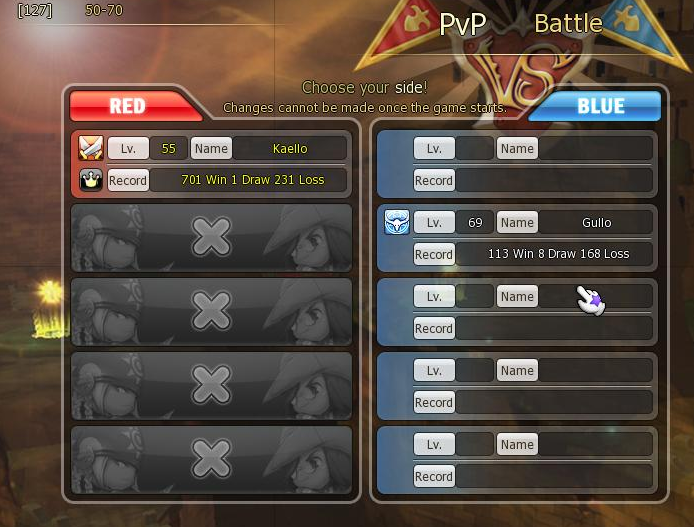Join the empty blue slot below Gullo
Screen dimensions: 694x527
click(517, 312)
